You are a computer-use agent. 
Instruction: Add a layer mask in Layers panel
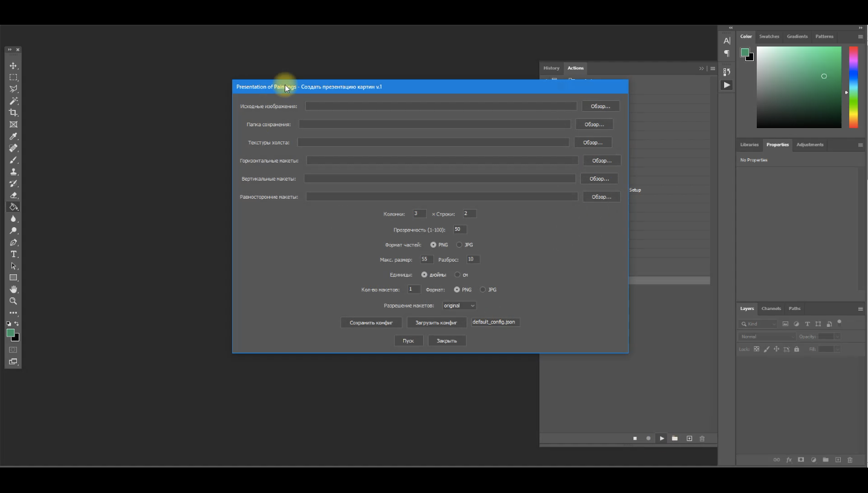tap(801, 460)
